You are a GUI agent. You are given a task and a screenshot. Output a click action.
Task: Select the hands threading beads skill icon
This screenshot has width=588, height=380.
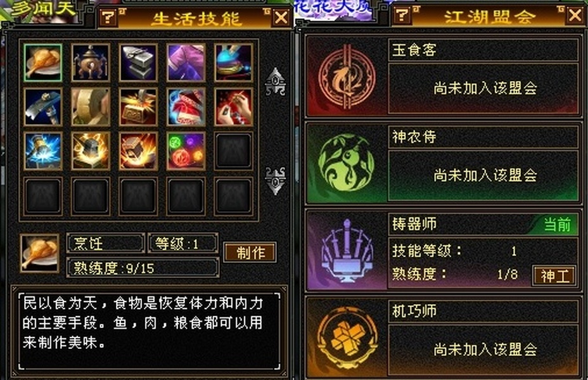tap(233, 107)
